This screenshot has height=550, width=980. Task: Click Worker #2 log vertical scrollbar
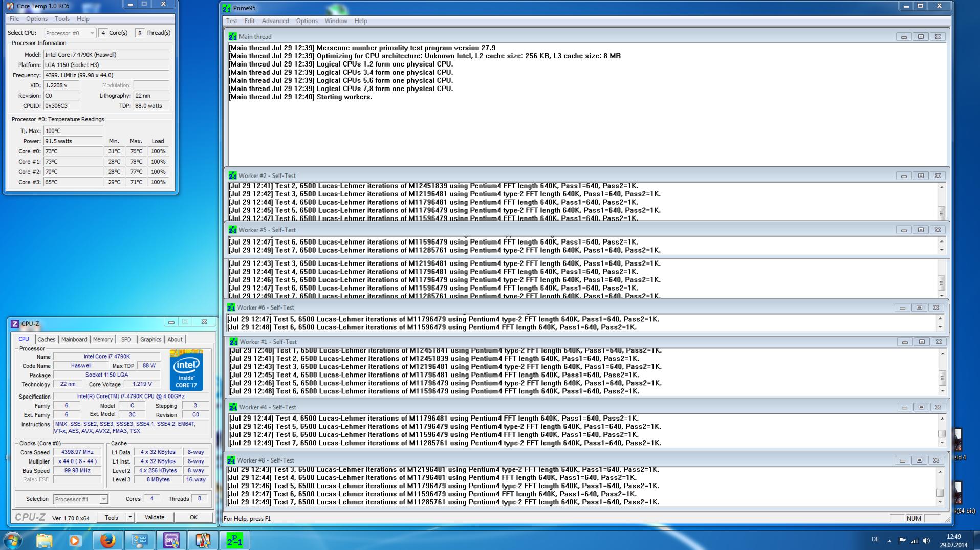click(941, 202)
